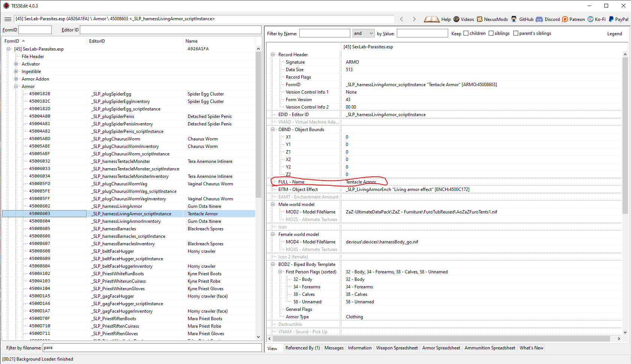Click the navigate forward arrow
The width and height of the screenshot is (631, 364).
point(414,19)
